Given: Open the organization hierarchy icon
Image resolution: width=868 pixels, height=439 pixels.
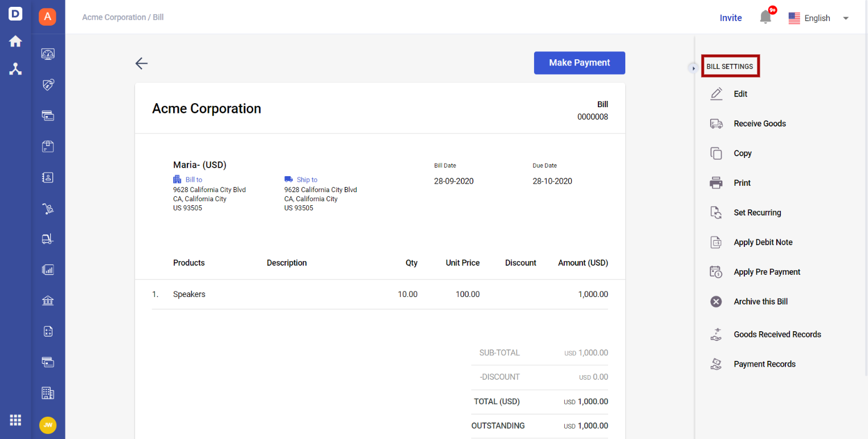Looking at the screenshot, I should coord(15,69).
